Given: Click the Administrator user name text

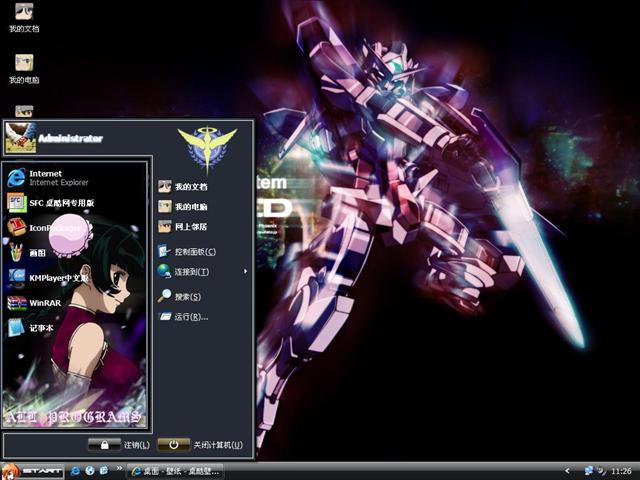Looking at the screenshot, I should (x=70, y=138).
